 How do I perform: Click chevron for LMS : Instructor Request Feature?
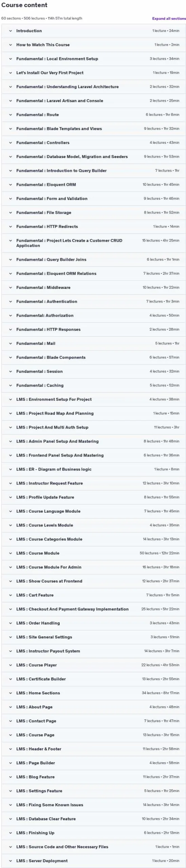click(x=11, y=483)
